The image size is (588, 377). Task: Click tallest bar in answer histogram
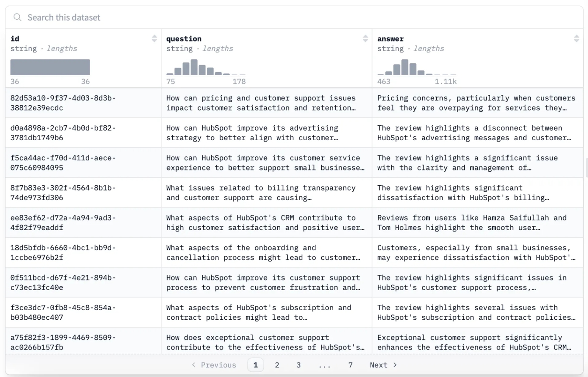pyautogui.click(x=405, y=67)
